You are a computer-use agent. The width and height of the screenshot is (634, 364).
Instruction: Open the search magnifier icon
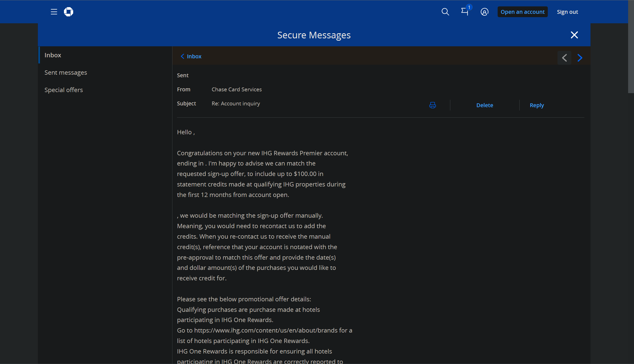coord(445,12)
